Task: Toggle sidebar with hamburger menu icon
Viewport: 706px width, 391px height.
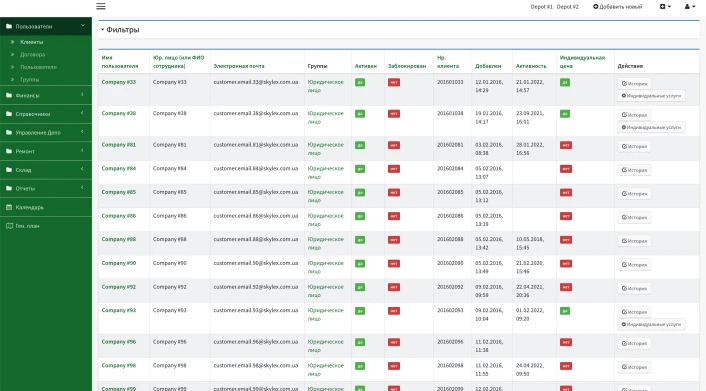Action: 101,6
